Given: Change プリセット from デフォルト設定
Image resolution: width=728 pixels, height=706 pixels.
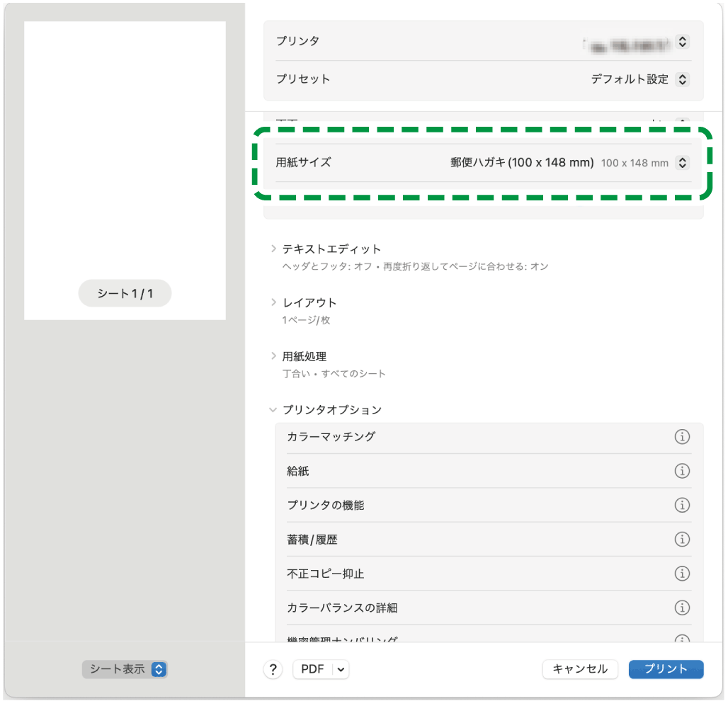Looking at the screenshot, I should (x=681, y=79).
